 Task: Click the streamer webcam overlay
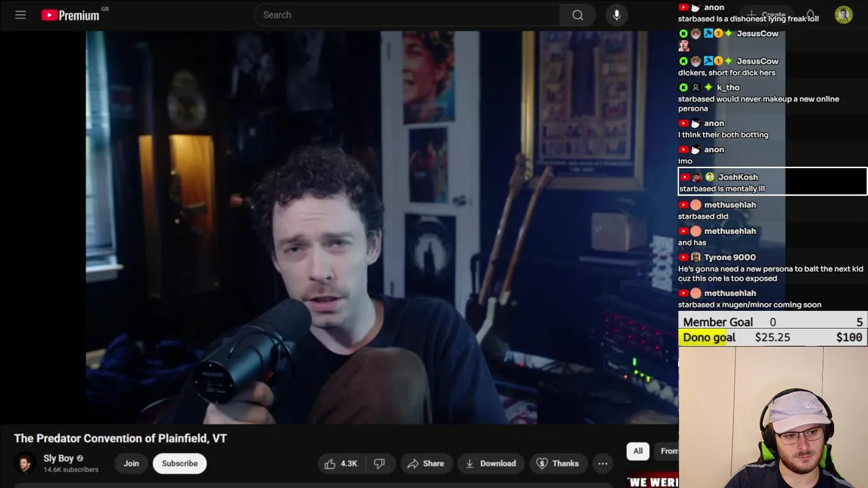(x=773, y=417)
